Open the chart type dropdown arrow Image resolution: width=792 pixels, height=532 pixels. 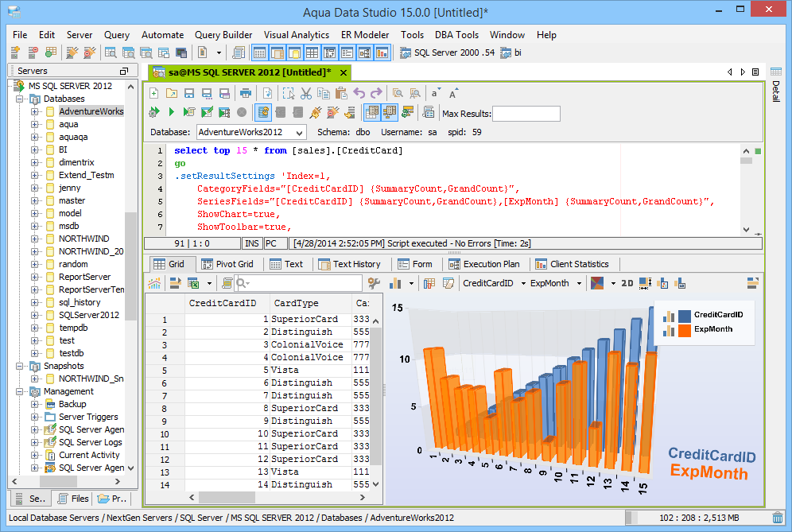pos(411,283)
